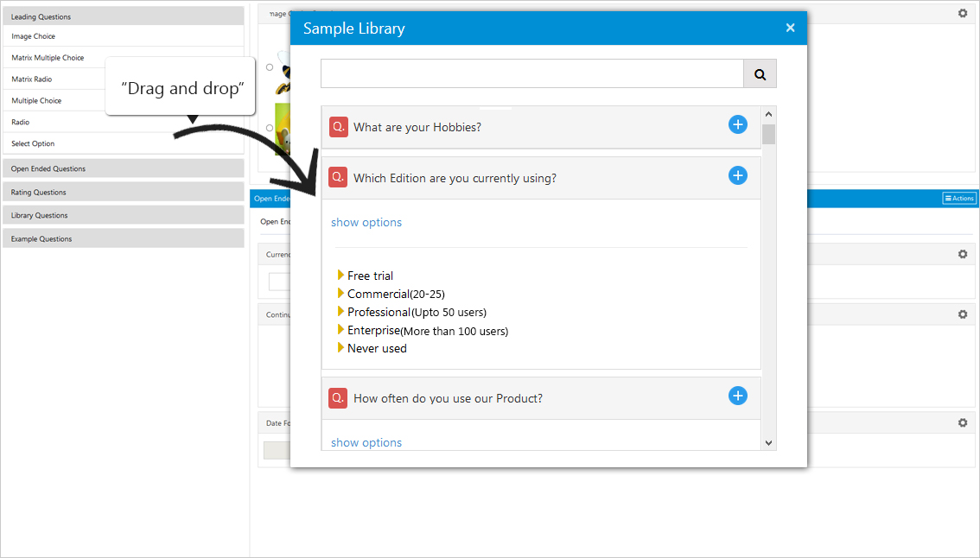The width and height of the screenshot is (980, 558).
Task: Click the red Q icon beside Hobbies question
Action: (x=338, y=127)
